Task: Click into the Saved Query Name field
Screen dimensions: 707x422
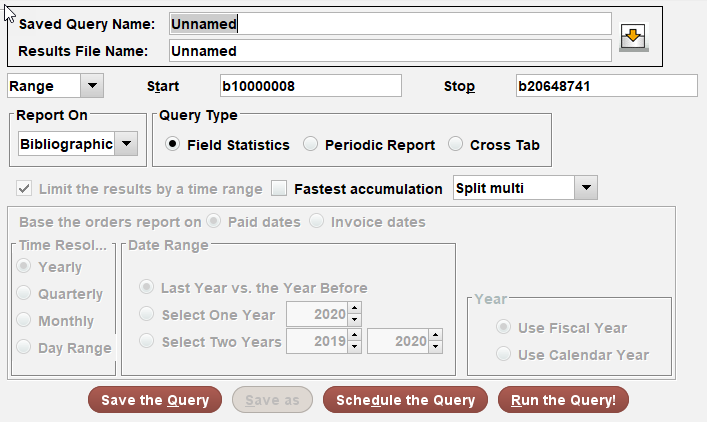Action: tap(390, 24)
